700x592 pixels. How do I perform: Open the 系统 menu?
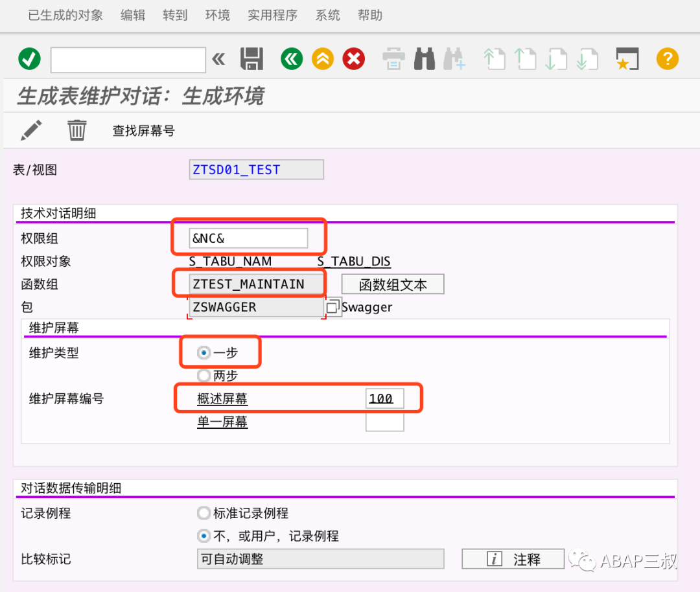pyautogui.click(x=328, y=15)
